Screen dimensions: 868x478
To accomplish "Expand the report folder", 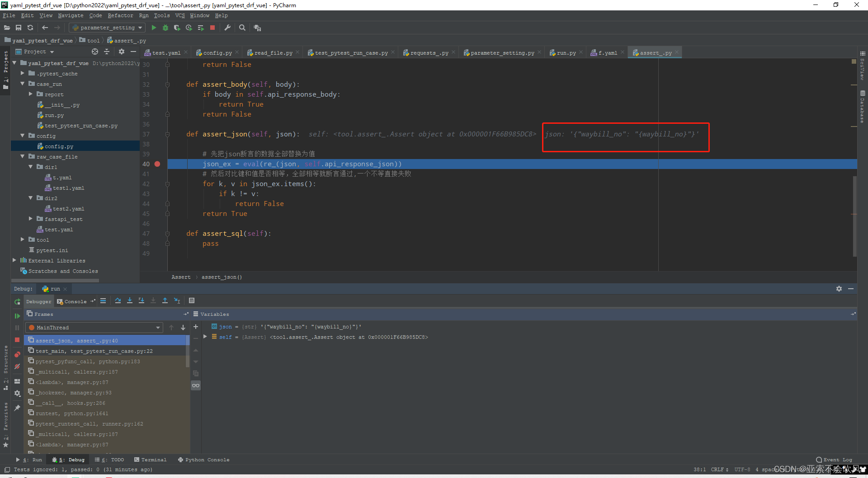I will click(x=31, y=94).
